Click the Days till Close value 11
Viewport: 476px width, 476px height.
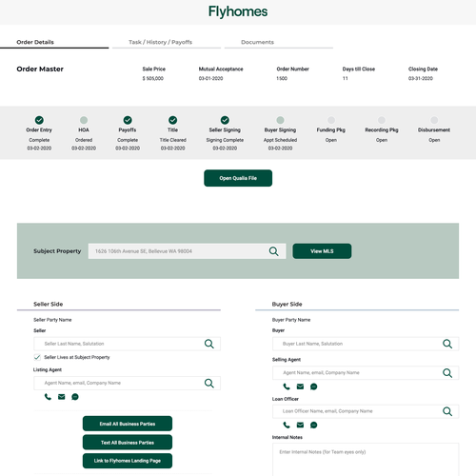coord(346,78)
